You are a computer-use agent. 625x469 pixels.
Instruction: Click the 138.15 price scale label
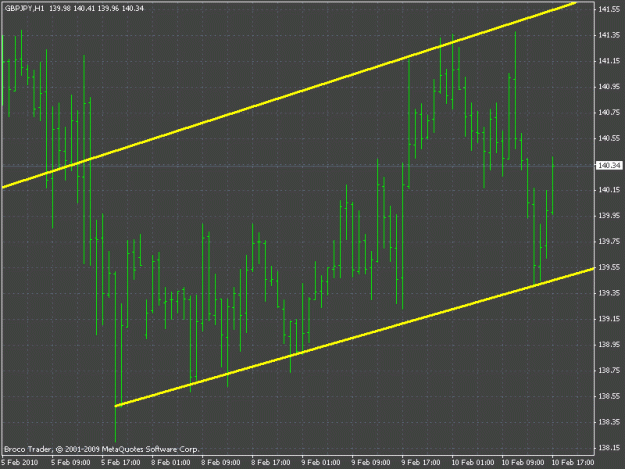point(609,448)
